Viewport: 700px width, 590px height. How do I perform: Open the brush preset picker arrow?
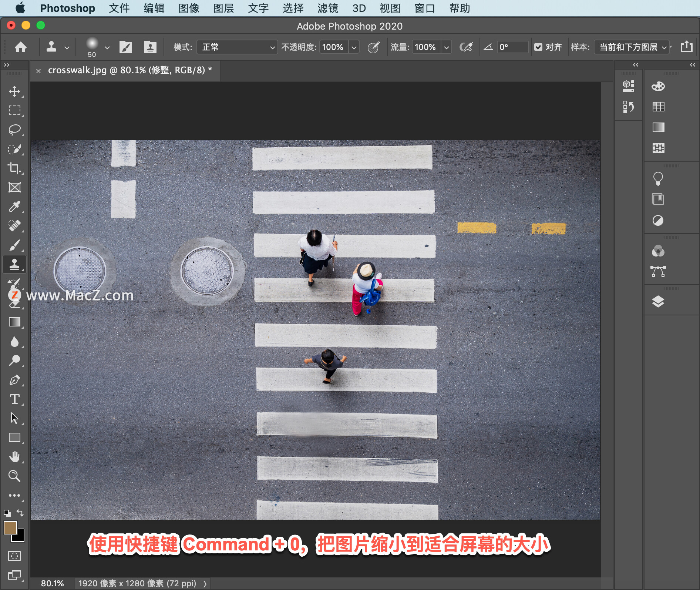click(107, 47)
